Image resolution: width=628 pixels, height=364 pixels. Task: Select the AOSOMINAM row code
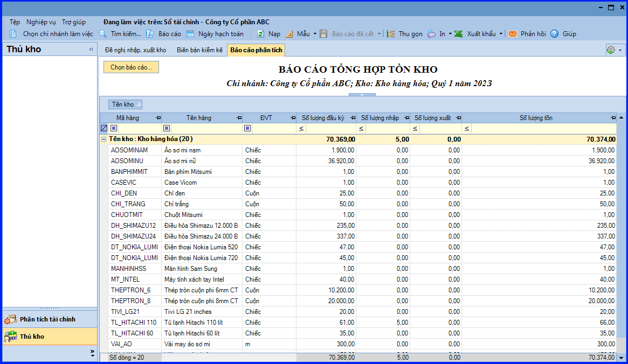129,150
